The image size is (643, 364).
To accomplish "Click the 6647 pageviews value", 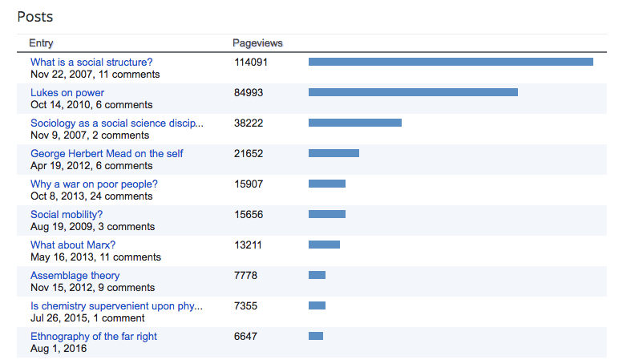I will [x=245, y=336].
